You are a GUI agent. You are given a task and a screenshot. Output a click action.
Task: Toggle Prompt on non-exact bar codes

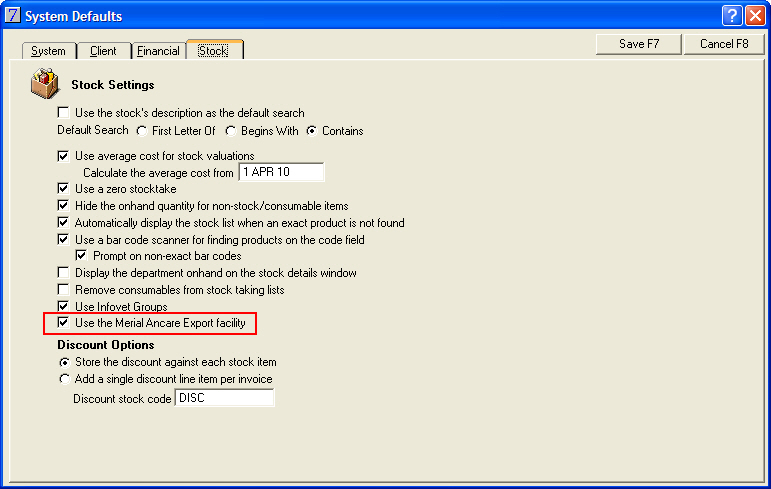[x=81, y=256]
